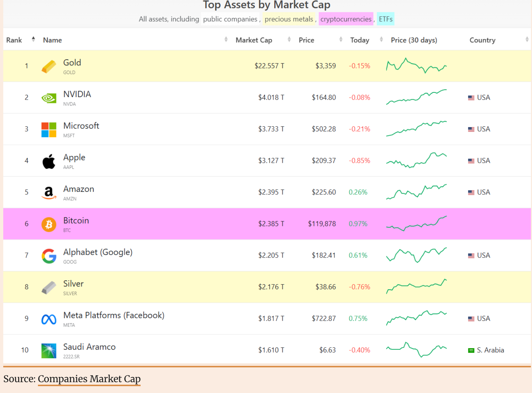Click Bitcoin price $119,878
Viewport: 532px width, 393px height.
322,224
